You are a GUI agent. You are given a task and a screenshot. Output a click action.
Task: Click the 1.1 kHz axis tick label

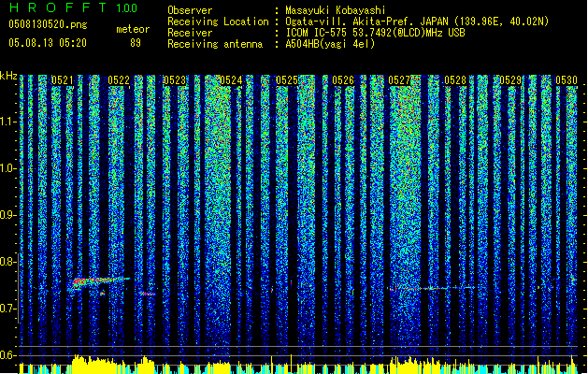click(x=8, y=122)
